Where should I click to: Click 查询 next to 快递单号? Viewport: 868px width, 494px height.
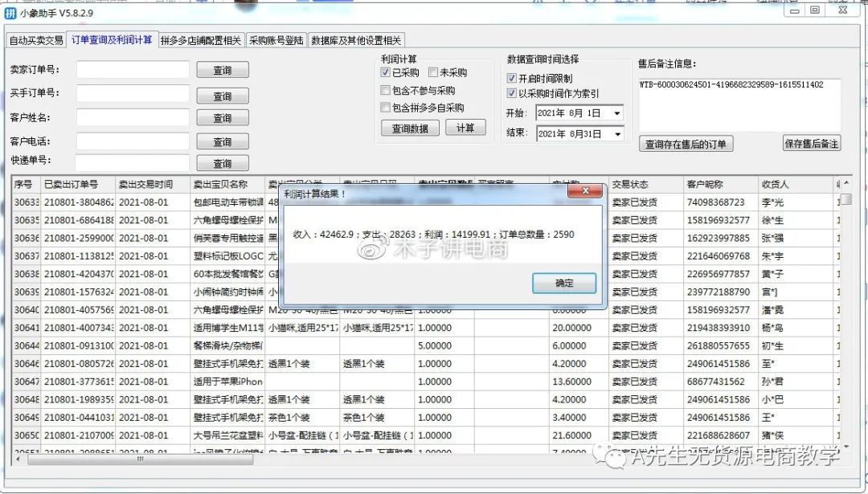click(x=223, y=164)
